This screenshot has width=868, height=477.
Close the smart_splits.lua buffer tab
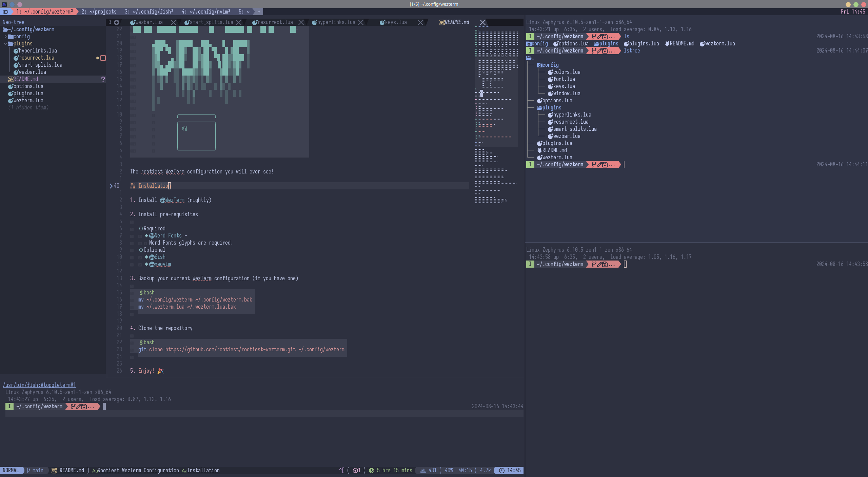click(239, 22)
